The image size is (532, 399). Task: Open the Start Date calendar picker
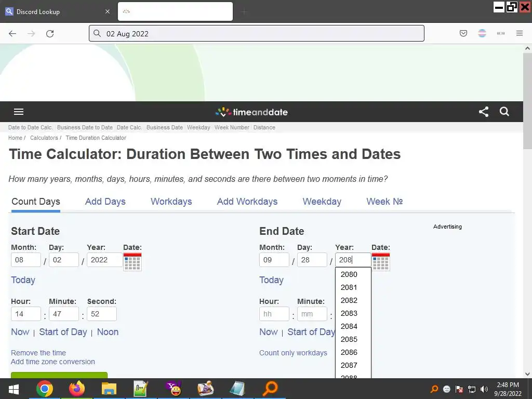(x=132, y=262)
